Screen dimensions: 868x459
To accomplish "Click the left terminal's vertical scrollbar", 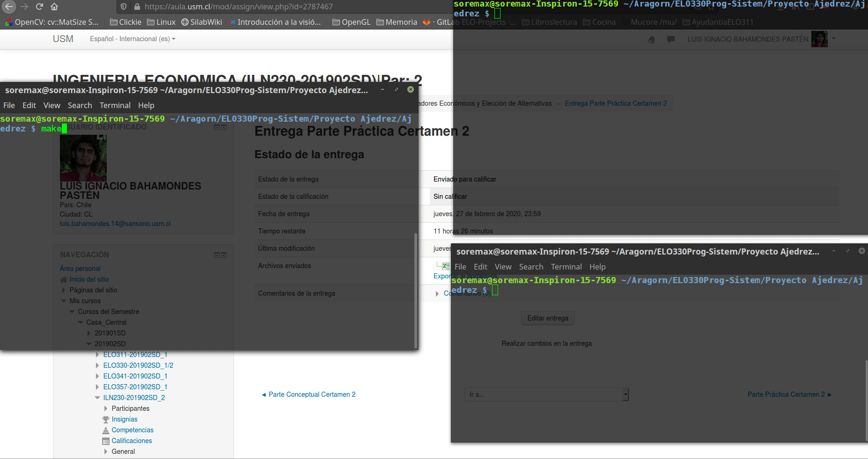I will 416,290.
